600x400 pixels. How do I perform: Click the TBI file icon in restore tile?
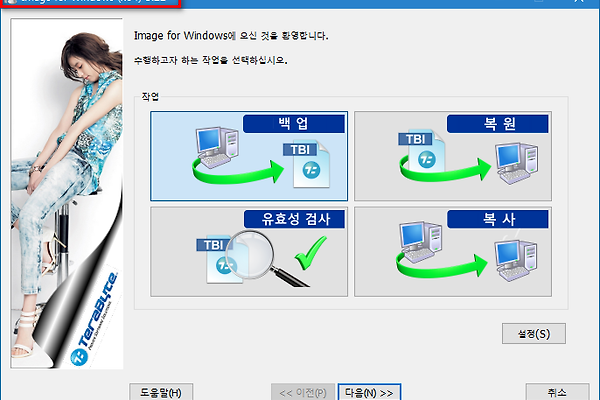[422, 150]
